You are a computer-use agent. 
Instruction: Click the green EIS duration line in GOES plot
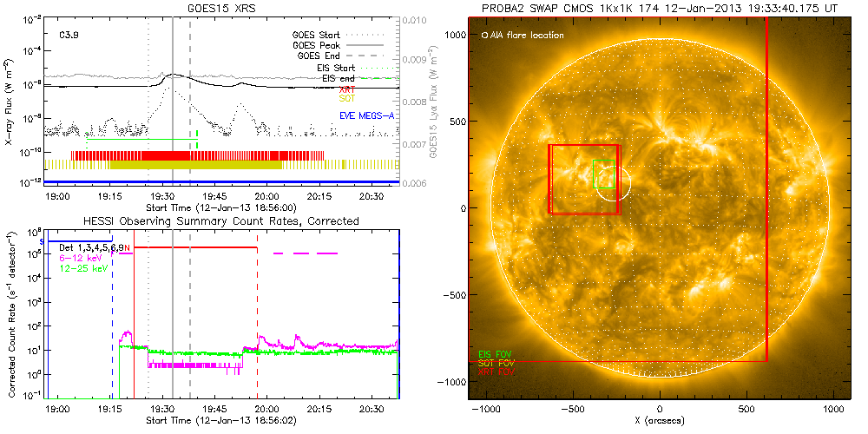(x=142, y=140)
